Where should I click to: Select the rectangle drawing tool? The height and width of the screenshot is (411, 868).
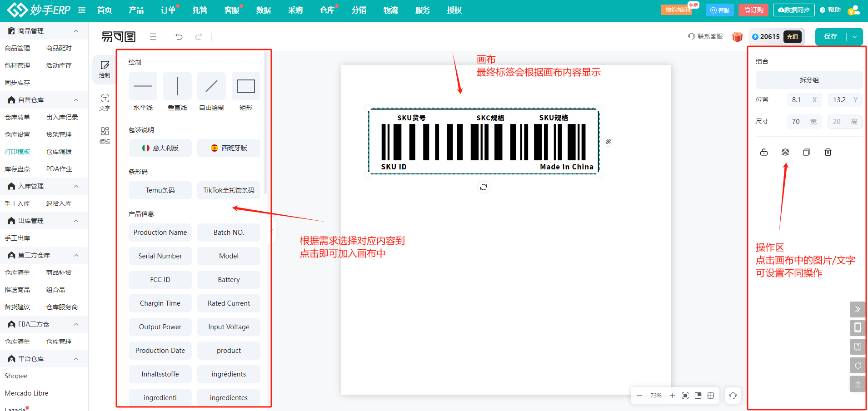246,86
